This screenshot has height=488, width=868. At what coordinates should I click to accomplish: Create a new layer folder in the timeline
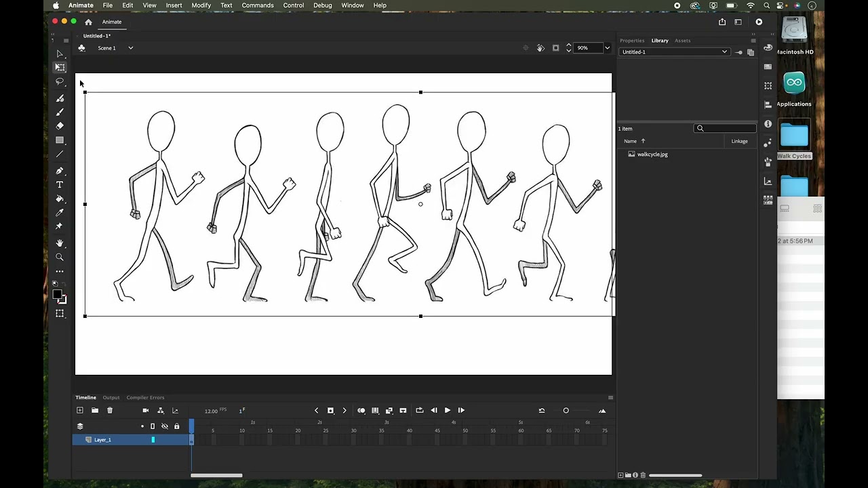(95, 410)
